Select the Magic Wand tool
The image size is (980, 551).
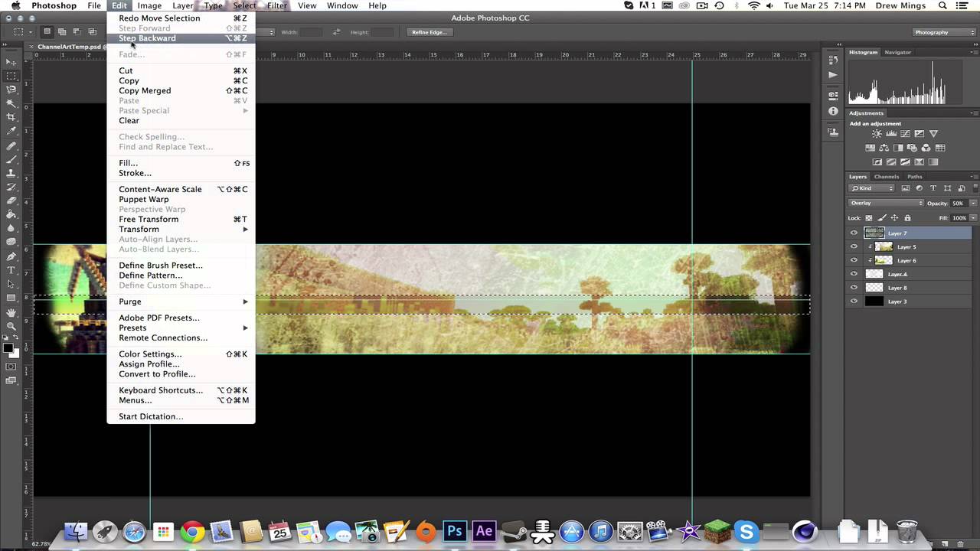click(x=11, y=103)
